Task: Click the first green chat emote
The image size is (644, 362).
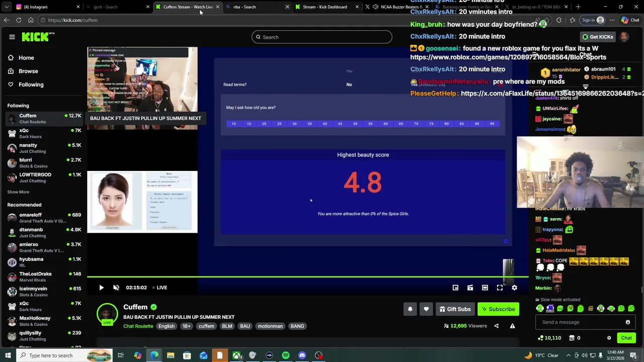Action: coord(540,308)
